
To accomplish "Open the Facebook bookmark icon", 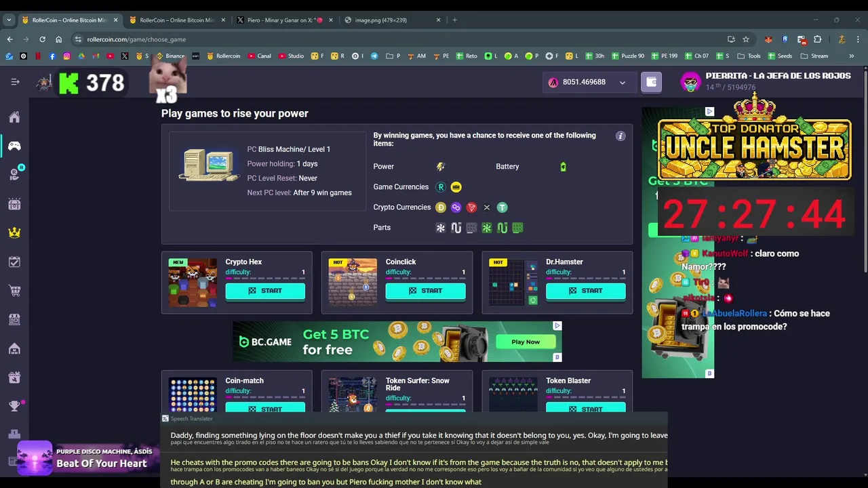I will point(52,56).
